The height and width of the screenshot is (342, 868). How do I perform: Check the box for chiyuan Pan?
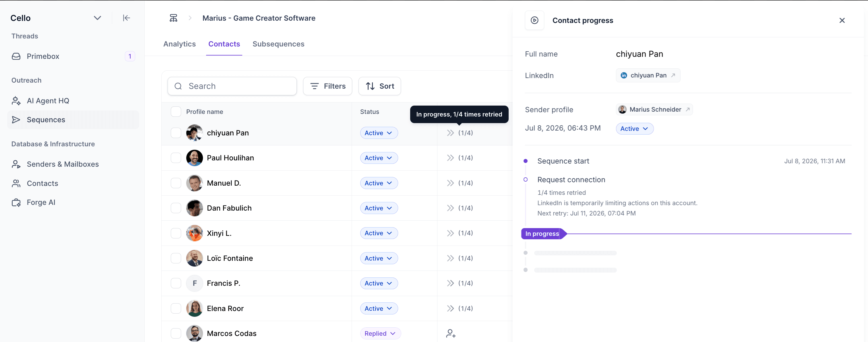pyautogui.click(x=176, y=133)
